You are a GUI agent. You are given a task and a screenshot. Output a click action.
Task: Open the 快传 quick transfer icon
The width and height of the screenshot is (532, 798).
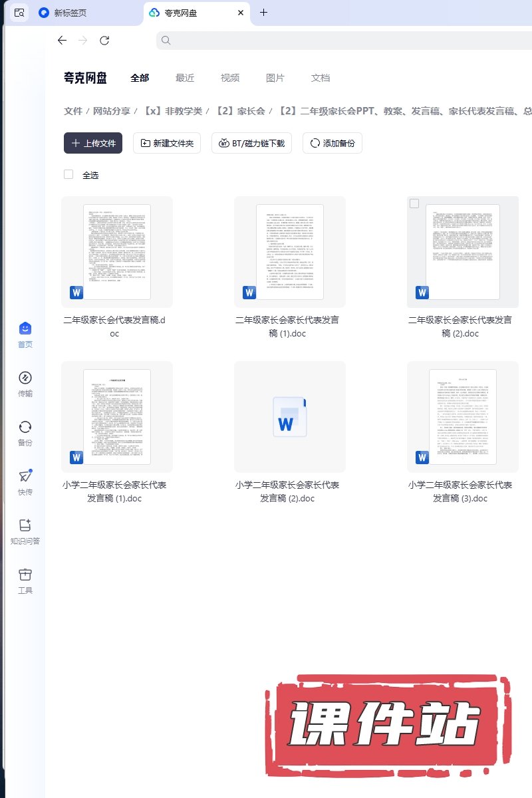click(25, 477)
